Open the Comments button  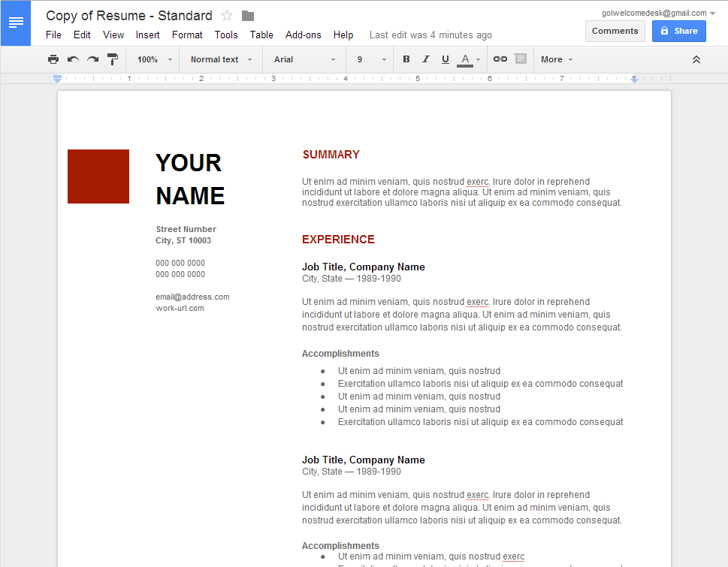[x=615, y=31]
